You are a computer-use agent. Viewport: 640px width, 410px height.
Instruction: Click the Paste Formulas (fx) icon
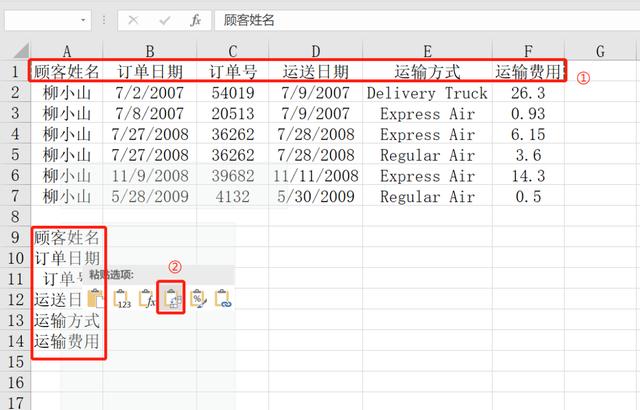[147, 298]
